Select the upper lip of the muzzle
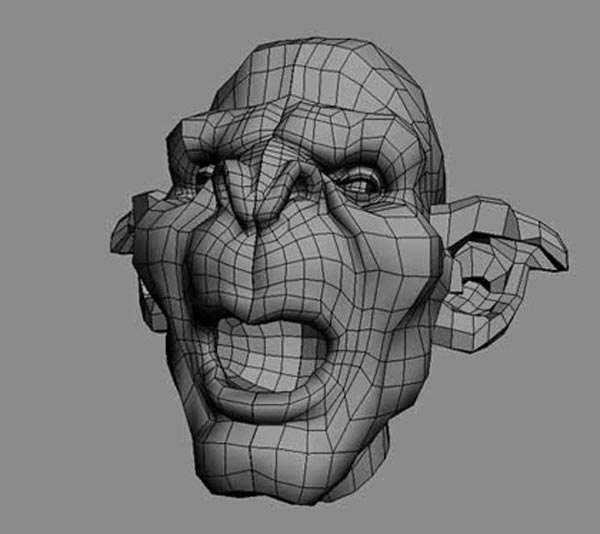The width and height of the screenshot is (600, 534). click(x=265, y=300)
